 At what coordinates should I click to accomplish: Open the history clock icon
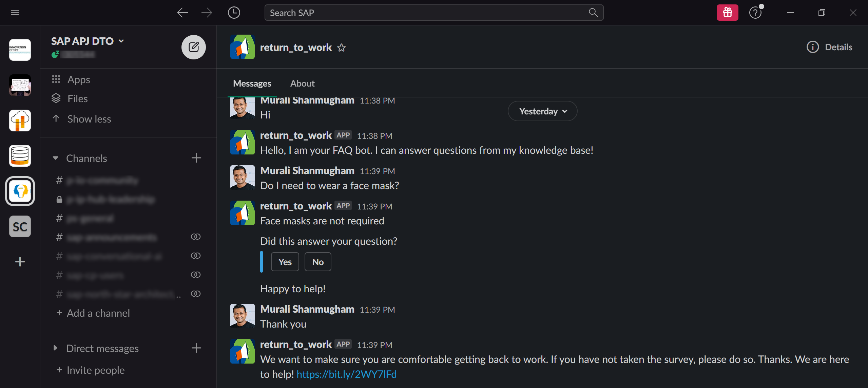pyautogui.click(x=234, y=13)
